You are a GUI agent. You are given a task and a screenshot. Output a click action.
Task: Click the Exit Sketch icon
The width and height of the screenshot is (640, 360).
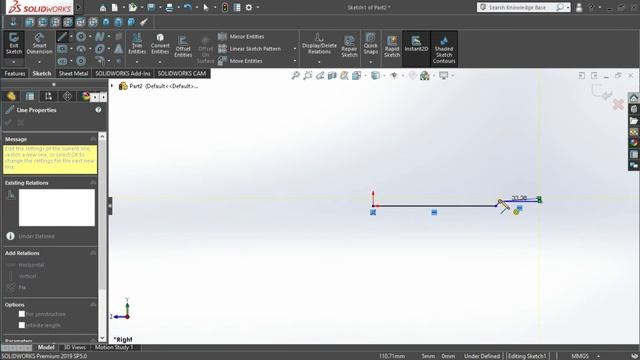click(x=13, y=44)
